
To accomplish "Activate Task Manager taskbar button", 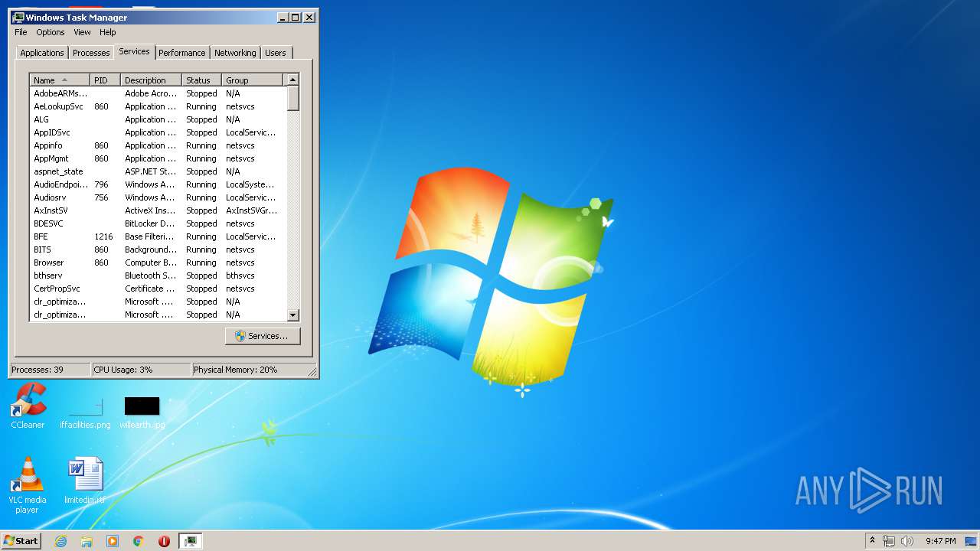I will coord(190,541).
